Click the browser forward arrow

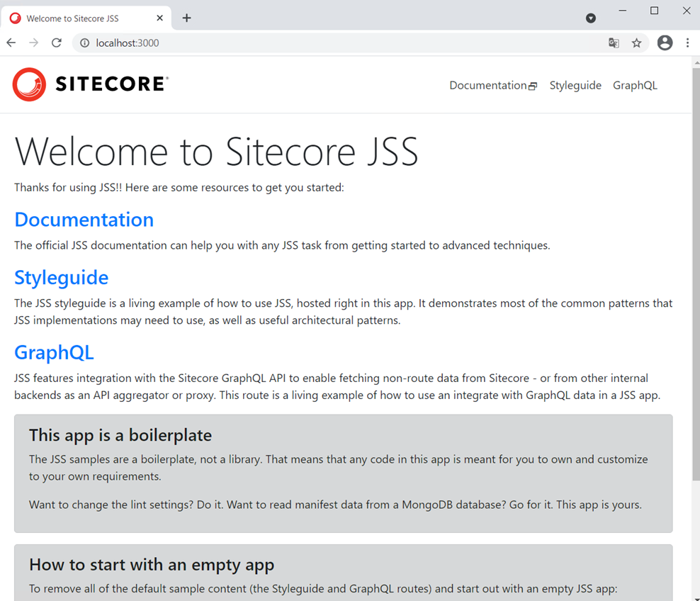(33, 43)
